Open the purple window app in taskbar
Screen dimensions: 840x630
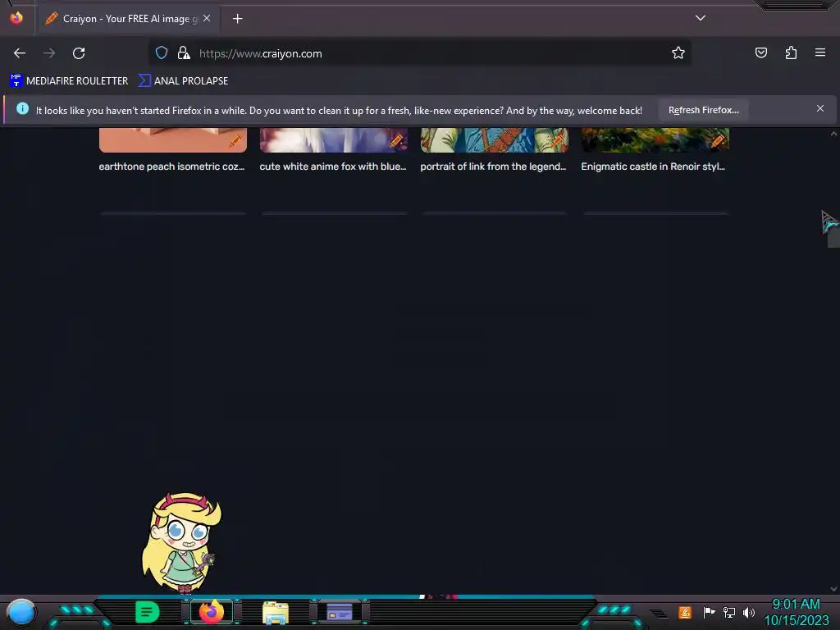tap(340, 612)
